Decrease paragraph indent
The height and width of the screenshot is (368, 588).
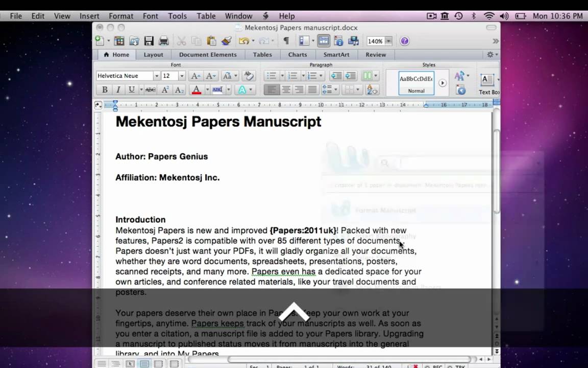(x=336, y=76)
